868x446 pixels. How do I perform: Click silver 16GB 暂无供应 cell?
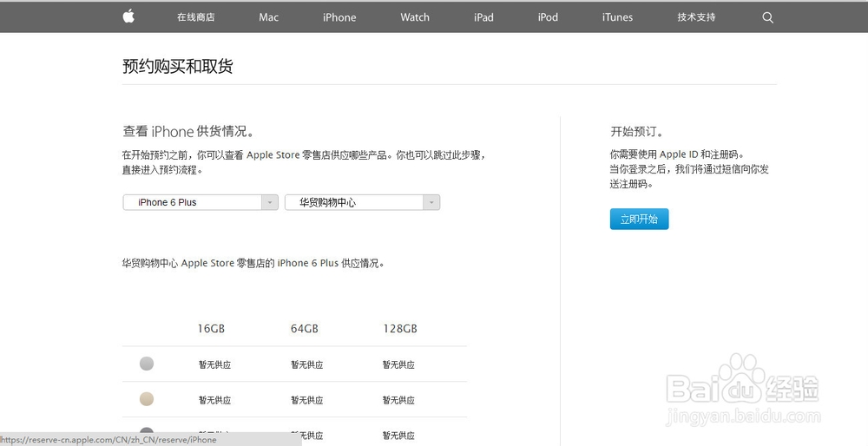[214, 364]
